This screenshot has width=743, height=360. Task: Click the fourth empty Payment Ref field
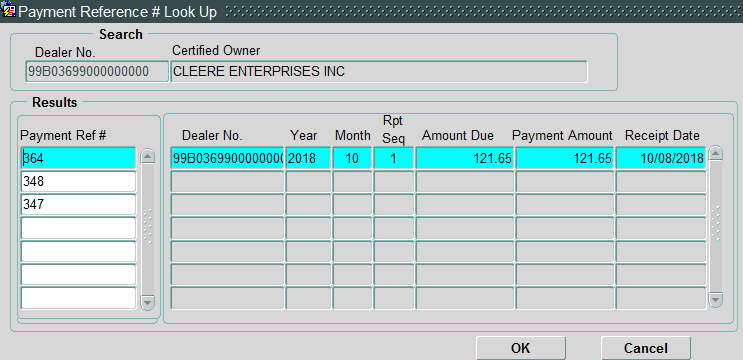pos(78,297)
